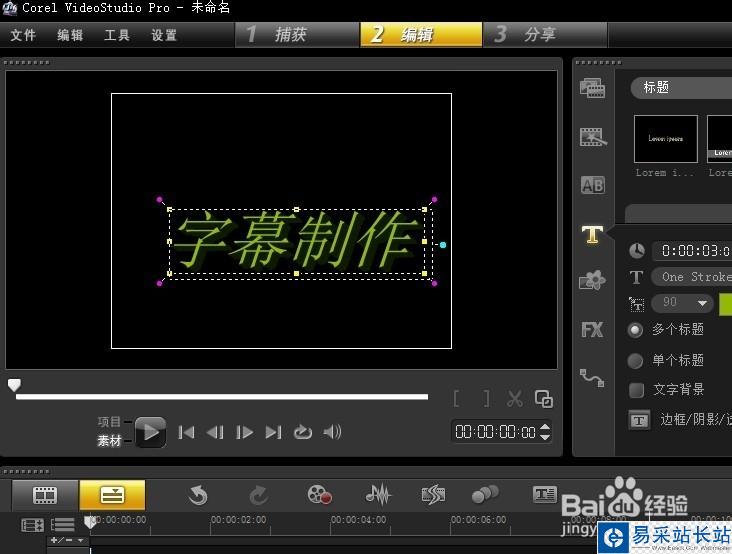
Task: Click the duration timecode field 0:00:03
Action: (692, 251)
